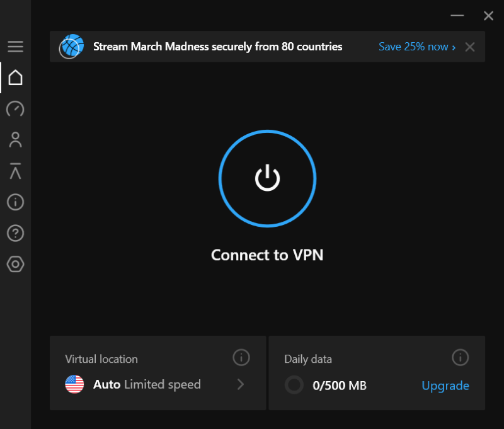Image resolution: width=504 pixels, height=429 pixels.
Task: Click the Upgrade link in Daily data
Action: tap(445, 386)
